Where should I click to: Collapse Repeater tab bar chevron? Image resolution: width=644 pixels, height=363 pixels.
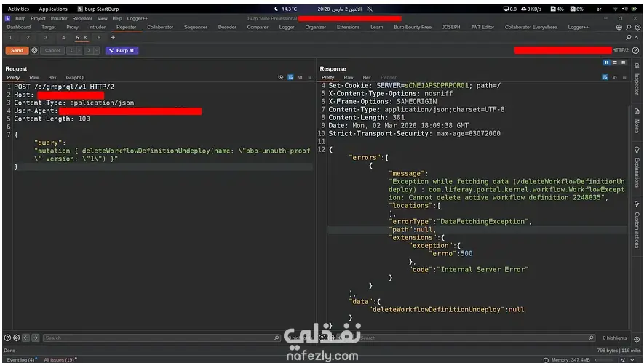636,37
